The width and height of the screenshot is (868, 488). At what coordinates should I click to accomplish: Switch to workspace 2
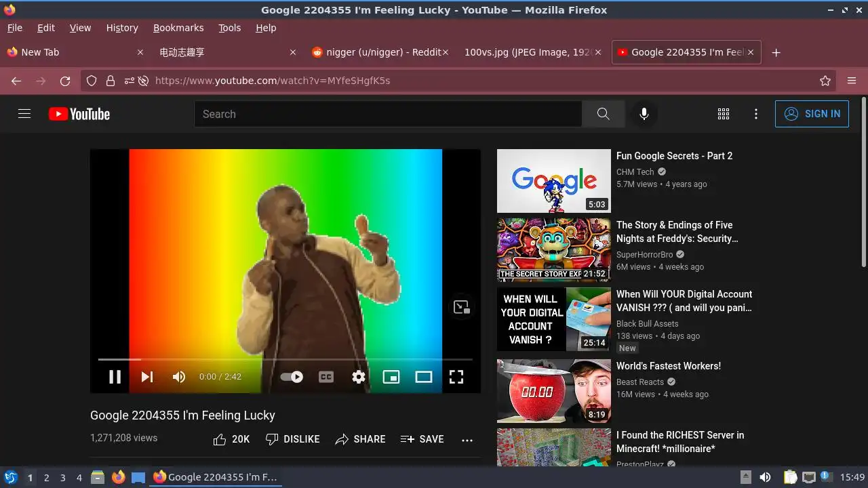(46, 478)
